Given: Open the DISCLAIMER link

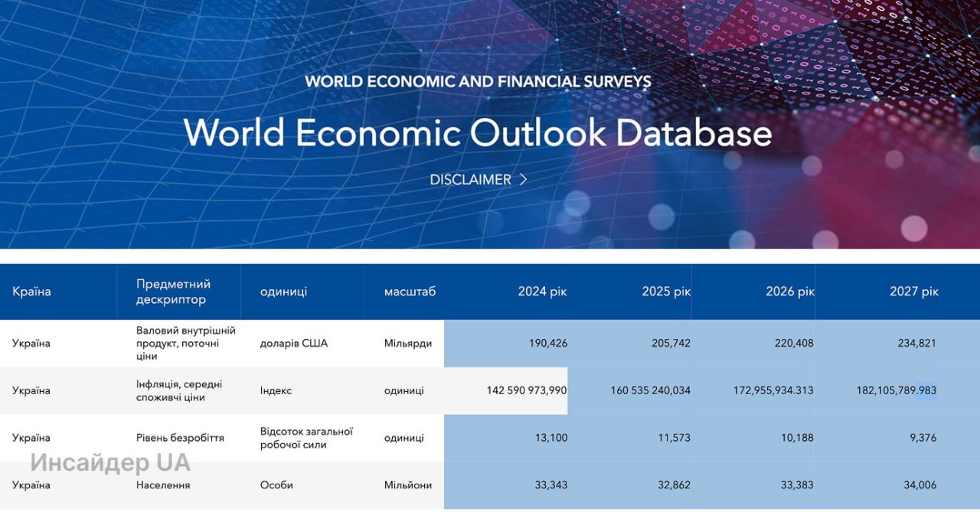Looking at the screenshot, I should pos(470,180).
